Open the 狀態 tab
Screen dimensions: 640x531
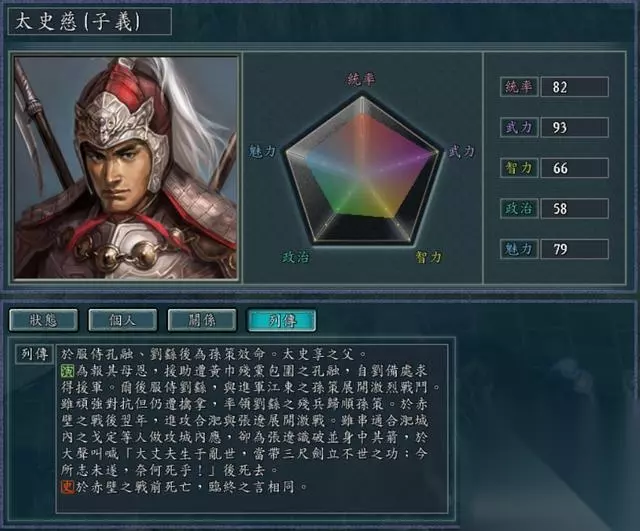43,320
